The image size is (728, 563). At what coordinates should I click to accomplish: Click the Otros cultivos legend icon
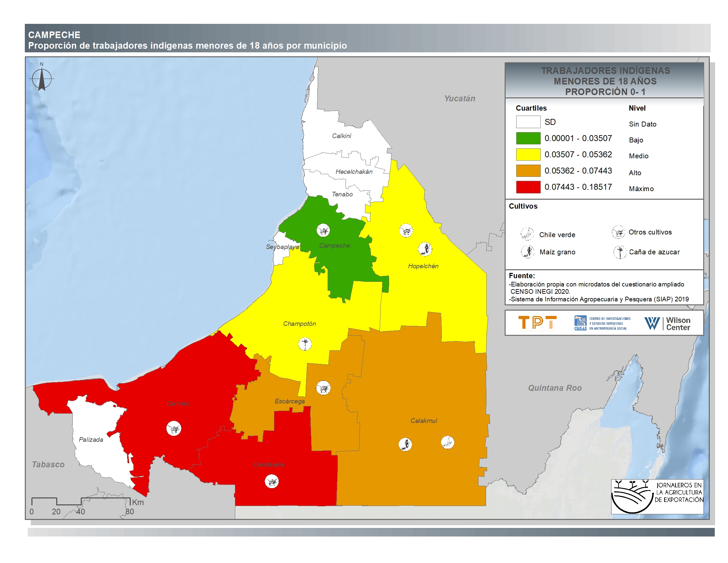point(618,232)
